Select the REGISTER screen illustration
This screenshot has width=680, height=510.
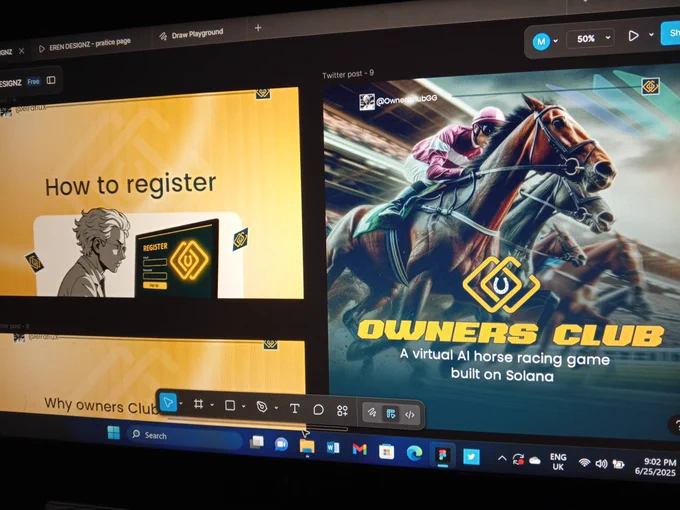177,260
